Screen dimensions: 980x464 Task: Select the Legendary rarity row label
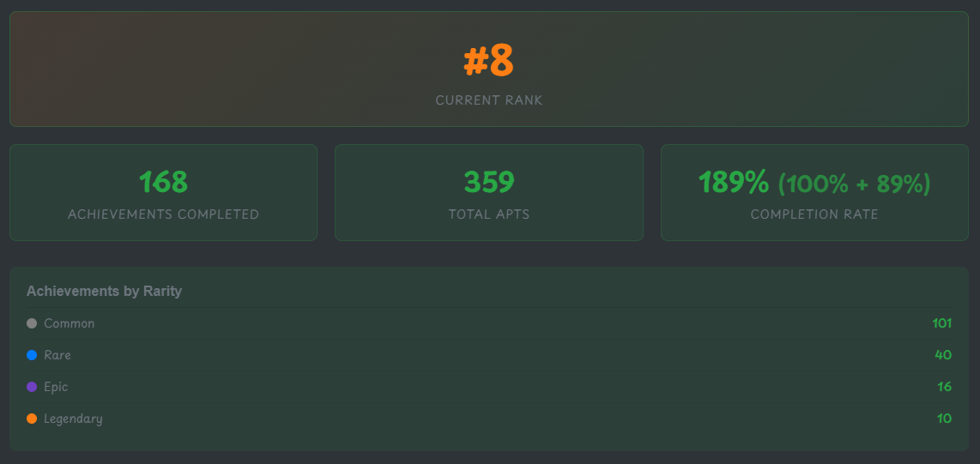(73, 419)
